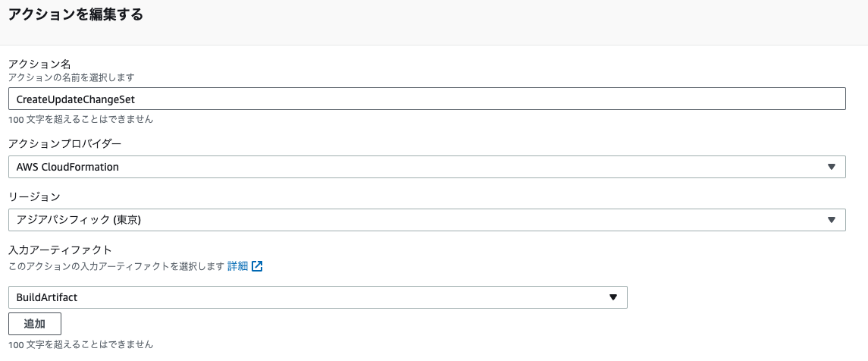Click the アクションプロバイダー label
This screenshot has width=868, height=361.
(64, 143)
